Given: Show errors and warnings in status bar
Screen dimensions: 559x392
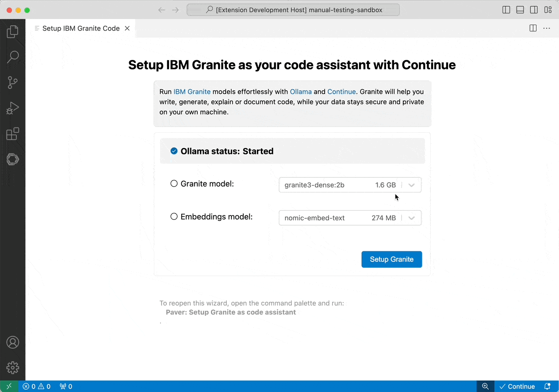Looking at the screenshot, I should (37, 386).
